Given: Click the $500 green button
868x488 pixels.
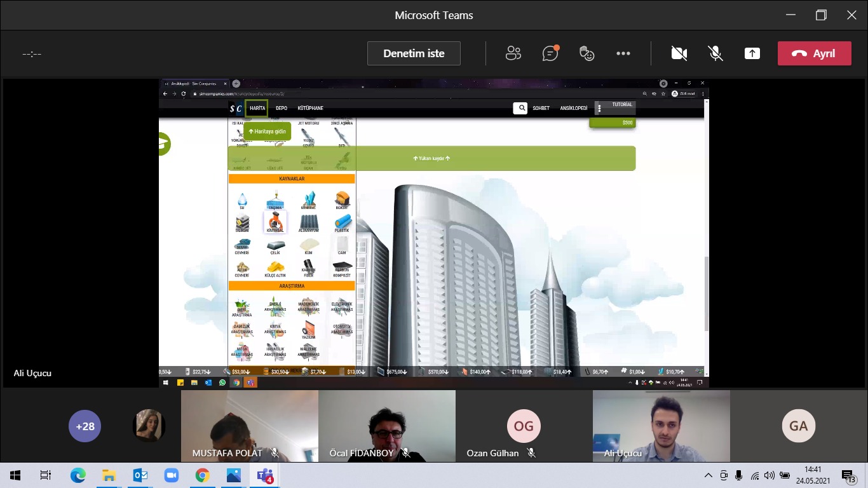Looking at the screenshot, I should [x=613, y=123].
